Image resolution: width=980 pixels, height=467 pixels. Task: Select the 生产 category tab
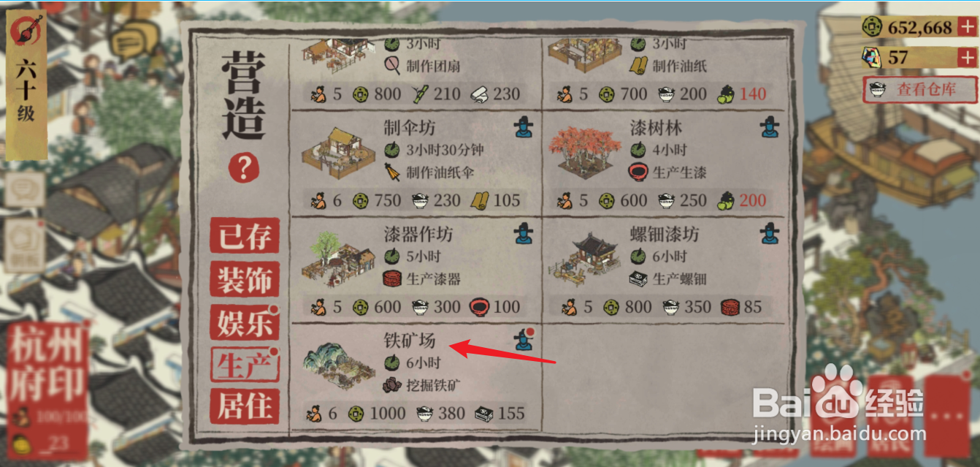click(245, 364)
